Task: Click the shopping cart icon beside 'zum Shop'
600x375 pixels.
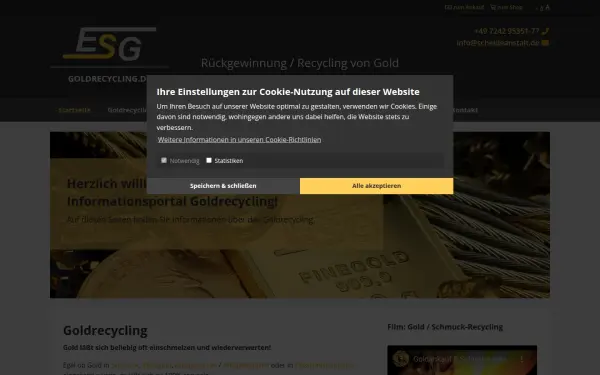Action: click(x=493, y=7)
